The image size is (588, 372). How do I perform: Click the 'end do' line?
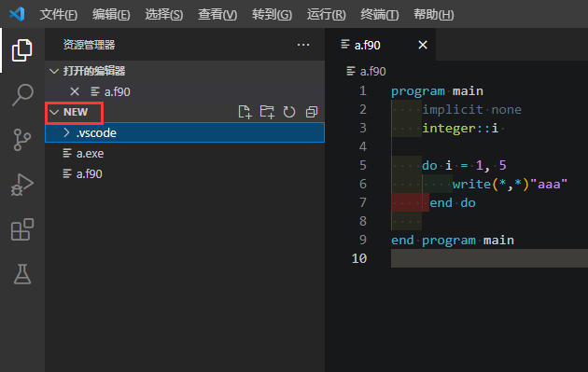pyautogui.click(x=453, y=202)
